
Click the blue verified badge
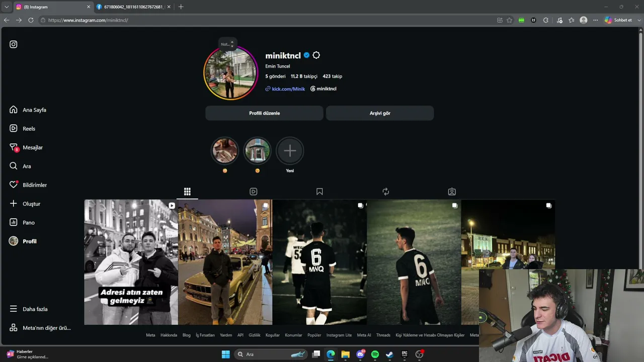[x=306, y=55]
